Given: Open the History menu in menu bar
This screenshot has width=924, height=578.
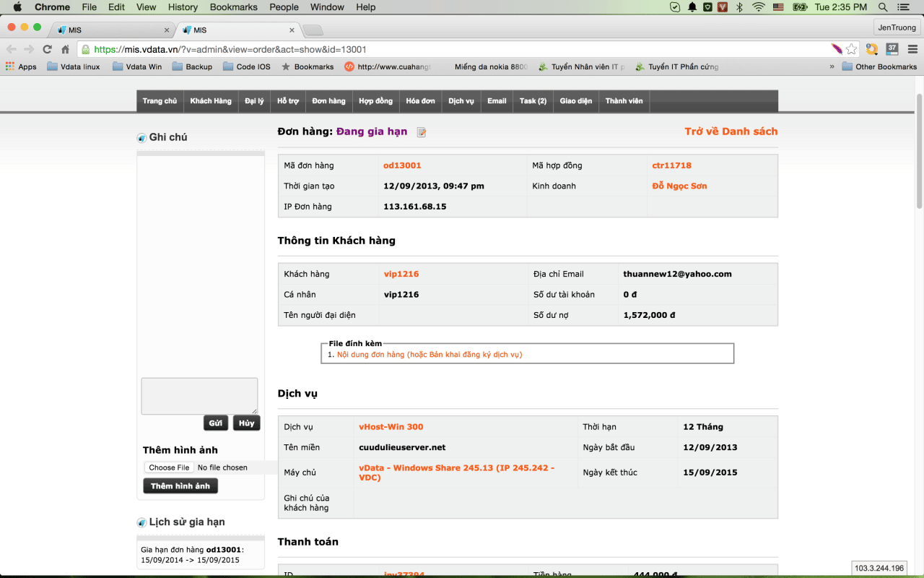Looking at the screenshot, I should (183, 7).
